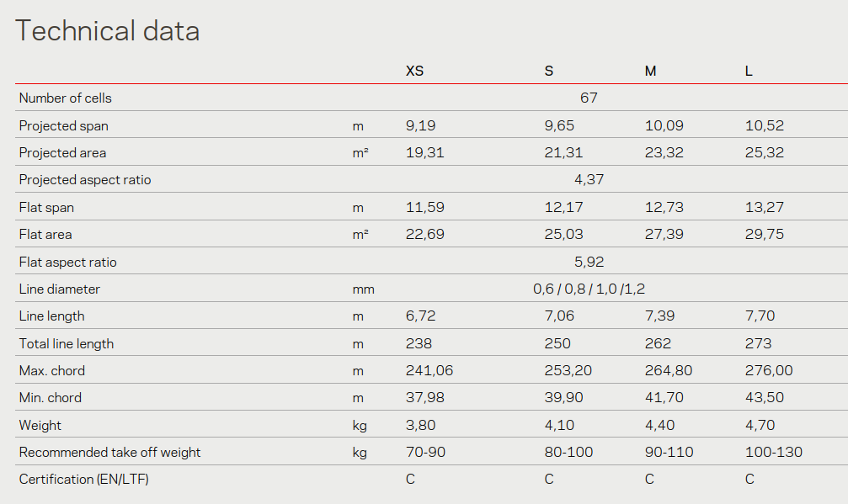Select the projected aspect ratio value 4,37

point(589,180)
